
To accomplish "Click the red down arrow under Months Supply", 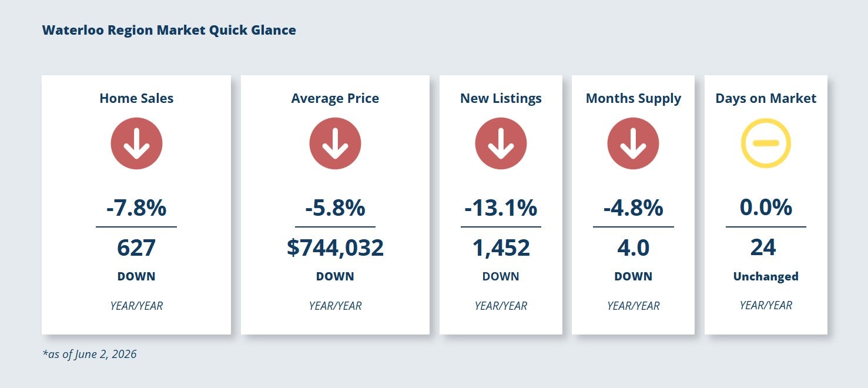I will (x=633, y=143).
